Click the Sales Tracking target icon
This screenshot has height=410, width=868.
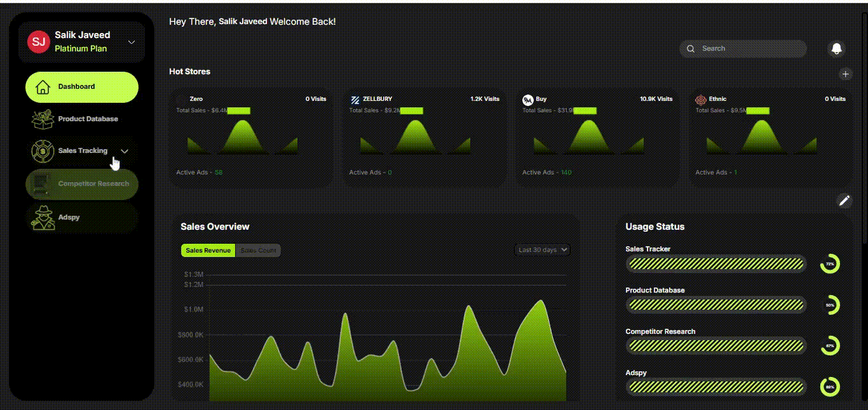coord(43,151)
